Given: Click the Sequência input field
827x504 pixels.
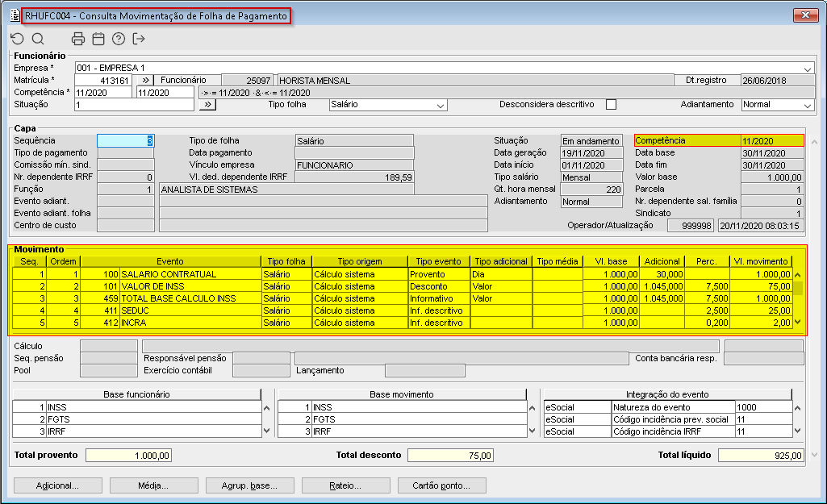Looking at the screenshot, I should click(x=125, y=141).
